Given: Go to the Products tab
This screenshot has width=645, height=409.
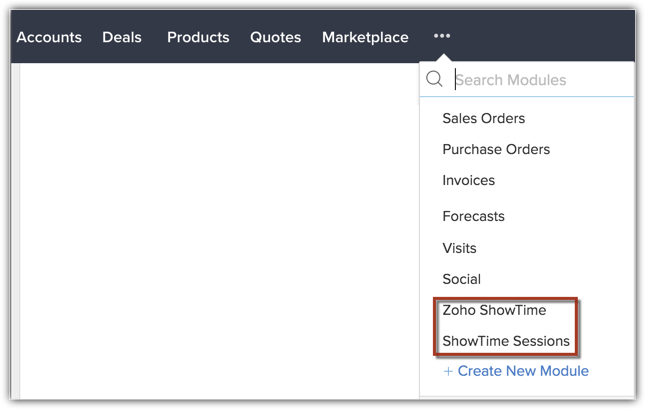Looking at the screenshot, I should tap(198, 37).
